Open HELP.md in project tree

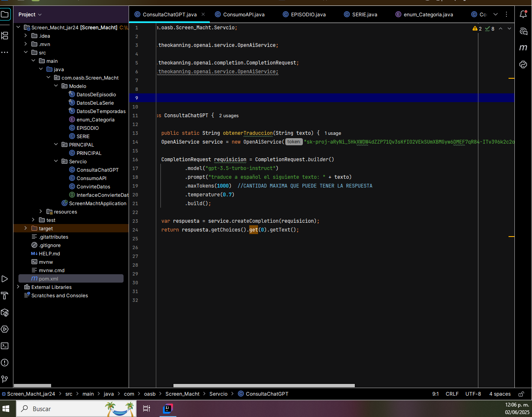(x=46, y=254)
